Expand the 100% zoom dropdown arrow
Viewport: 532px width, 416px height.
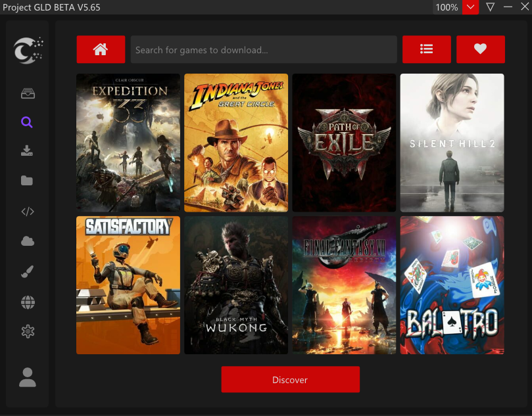[x=470, y=7]
